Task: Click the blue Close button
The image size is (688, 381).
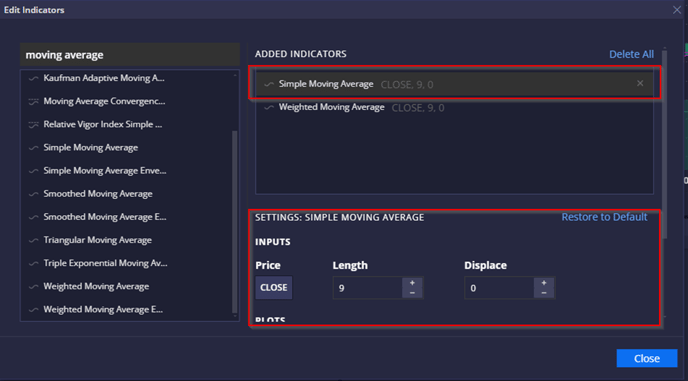Action: pyautogui.click(x=647, y=358)
